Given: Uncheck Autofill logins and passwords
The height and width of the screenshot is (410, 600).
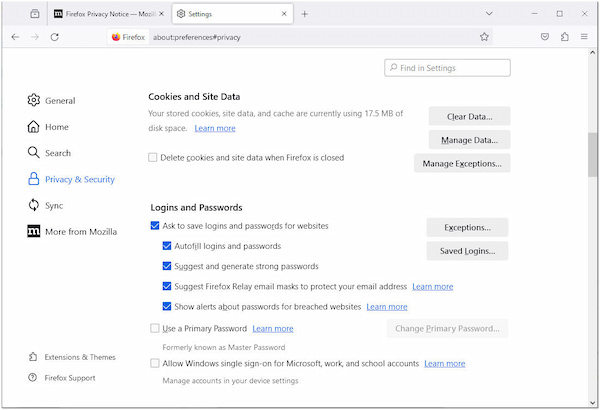Looking at the screenshot, I should [x=167, y=246].
